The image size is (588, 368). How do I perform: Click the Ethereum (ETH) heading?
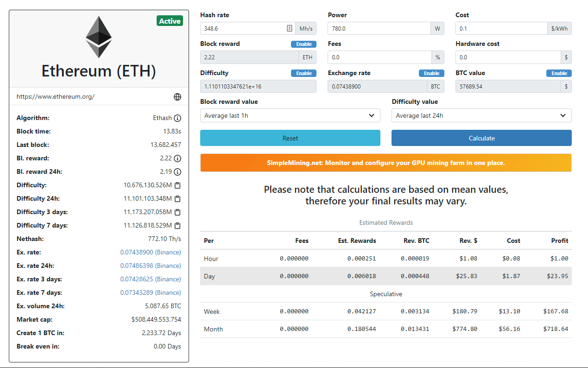click(99, 71)
